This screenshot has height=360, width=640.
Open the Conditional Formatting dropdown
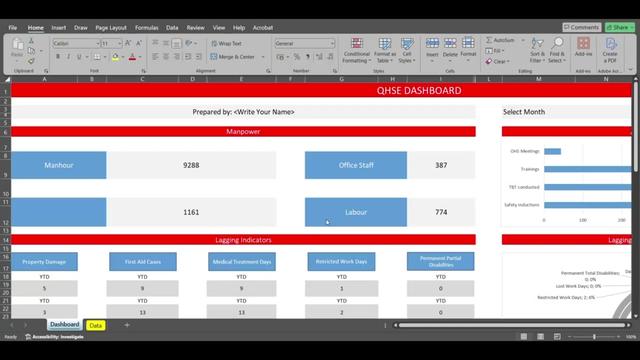(x=357, y=51)
